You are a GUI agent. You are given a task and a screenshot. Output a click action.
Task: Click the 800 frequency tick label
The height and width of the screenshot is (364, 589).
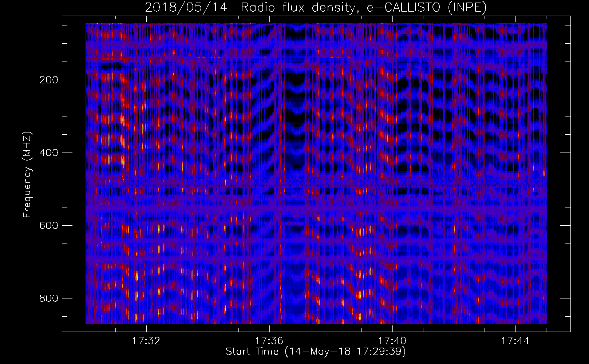[48, 298]
